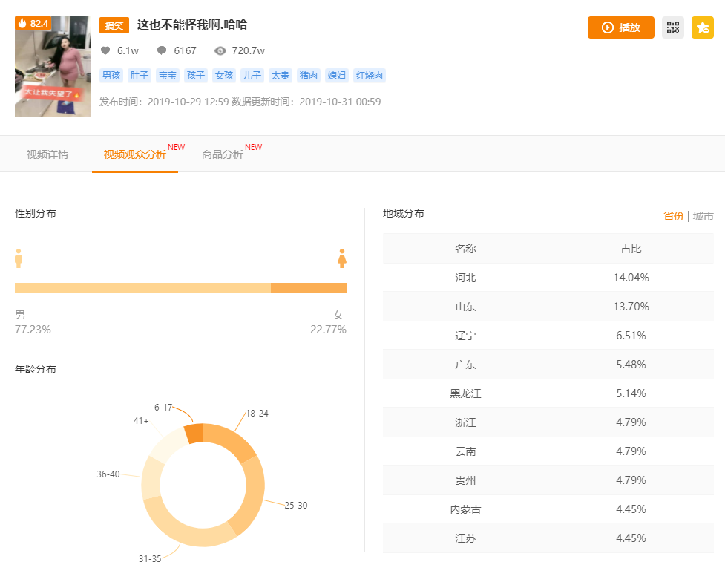725x588 pixels.
Task: Click the 浙江 row name
Action: click(465, 422)
